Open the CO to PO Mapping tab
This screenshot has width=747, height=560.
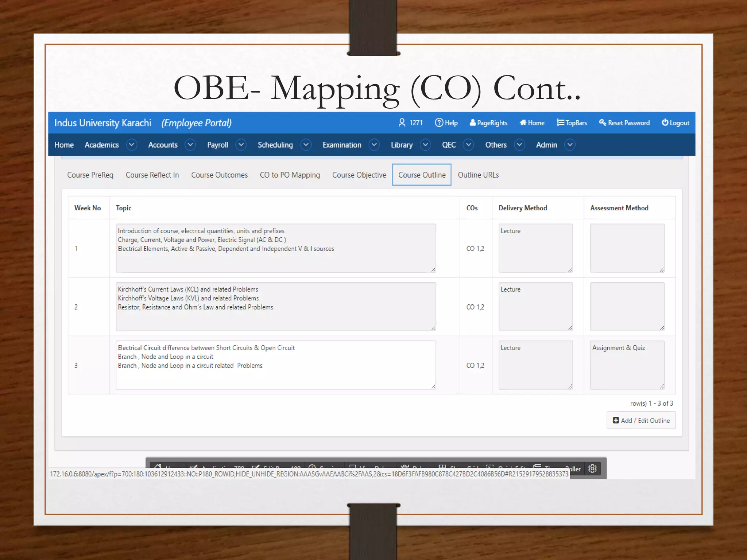pyautogui.click(x=290, y=175)
